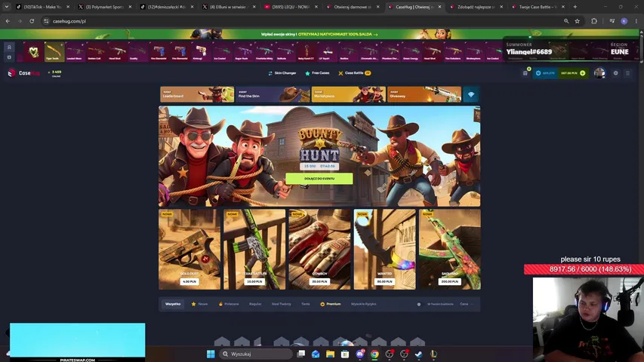Click the top promo deposit banner
644x362 pixels.
pyautogui.click(x=319, y=34)
